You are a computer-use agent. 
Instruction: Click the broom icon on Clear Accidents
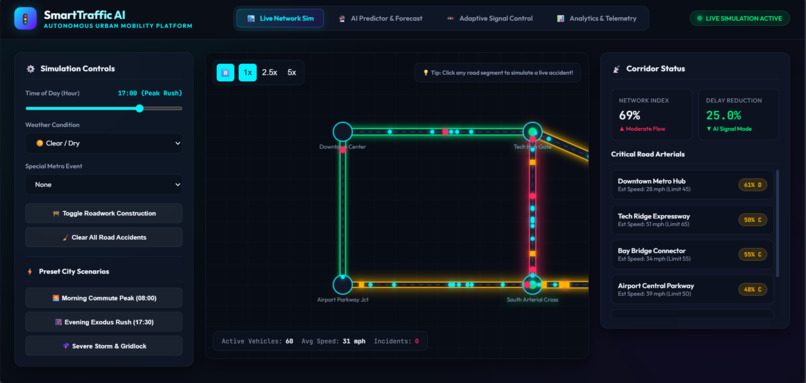(65, 238)
